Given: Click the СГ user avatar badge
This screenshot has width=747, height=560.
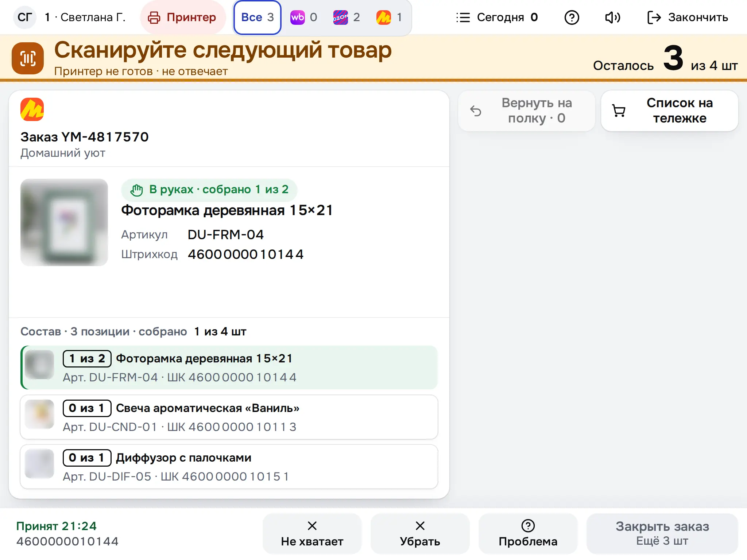Looking at the screenshot, I should (25, 17).
